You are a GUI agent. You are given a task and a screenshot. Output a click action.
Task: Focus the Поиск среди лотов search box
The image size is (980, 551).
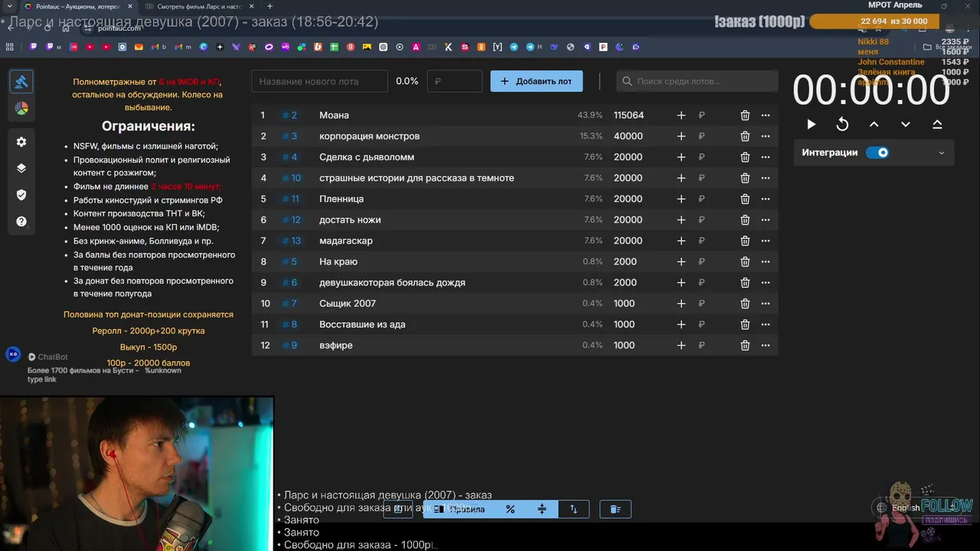point(697,81)
